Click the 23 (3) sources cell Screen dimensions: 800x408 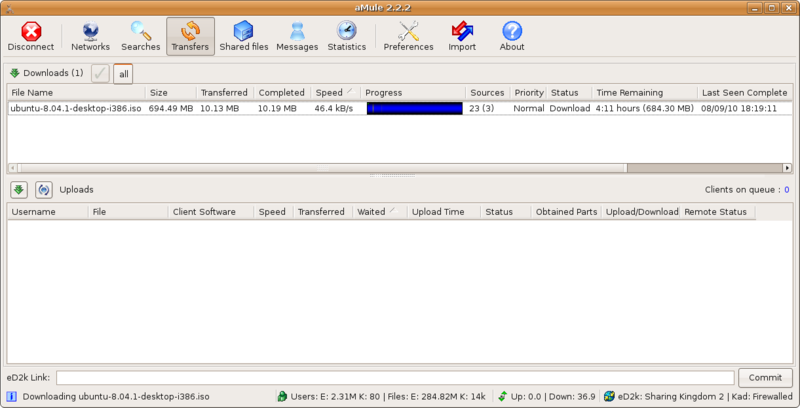[482, 109]
